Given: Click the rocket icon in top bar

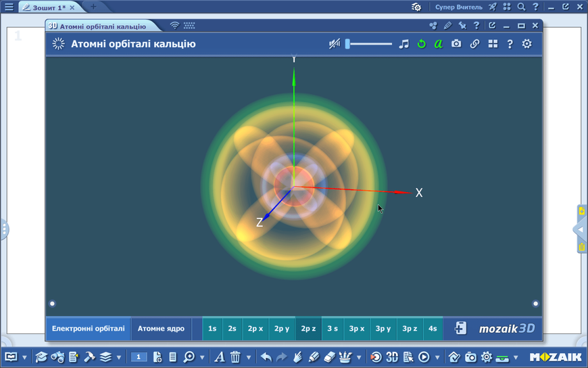Looking at the screenshot, I should (x=493, y=7).
